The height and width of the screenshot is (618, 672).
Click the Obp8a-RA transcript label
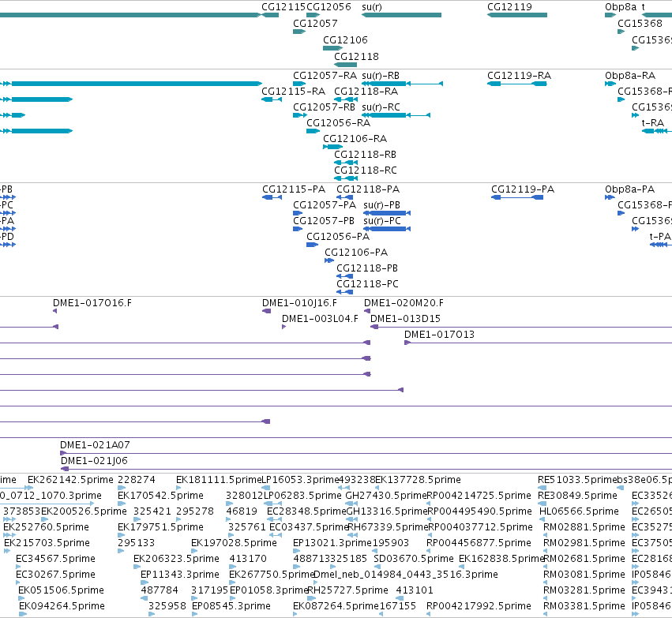pyautogui.click(x=630, y=76)
